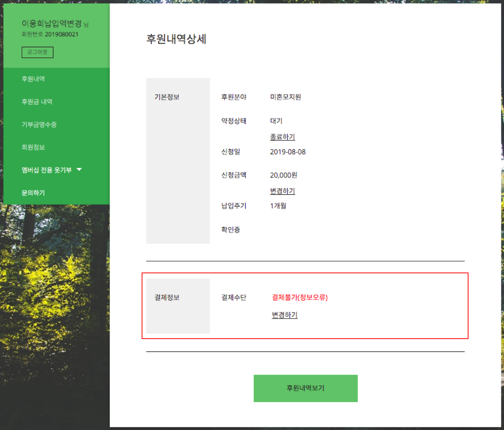Click the 미혼모지원 sponsorship field value
Viewport: 504px width, 430px height.
(x=286, y=97)
